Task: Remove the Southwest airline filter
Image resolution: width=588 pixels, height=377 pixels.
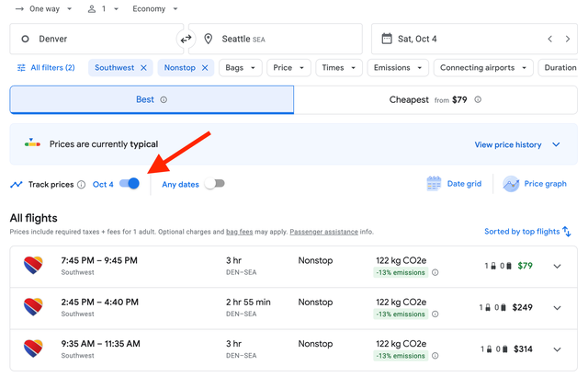Action: (x=143, y=68)
